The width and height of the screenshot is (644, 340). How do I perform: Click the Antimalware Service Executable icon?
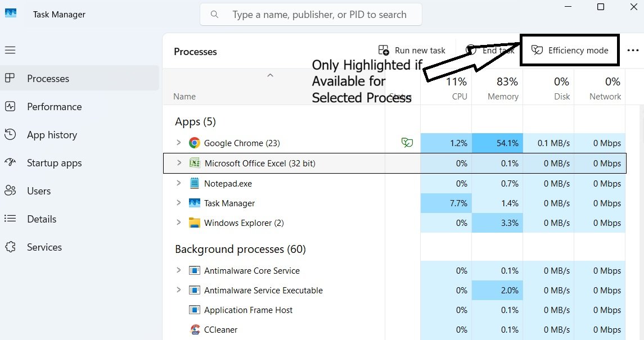tap(194, 291)
